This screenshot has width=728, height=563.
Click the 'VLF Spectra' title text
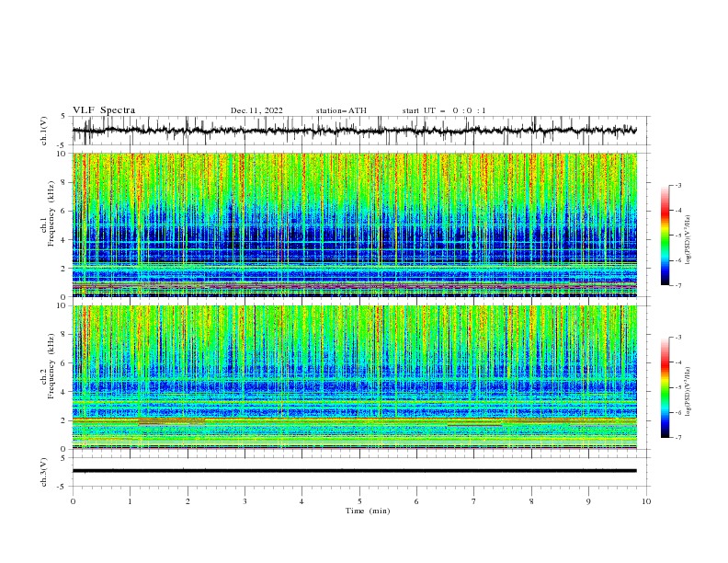click(104, 110)
